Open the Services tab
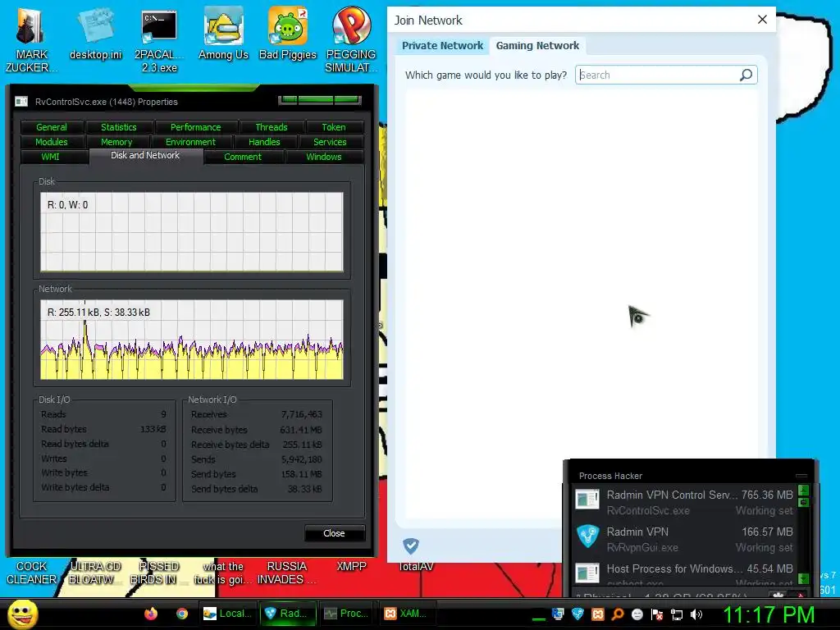 pyautogui.click(x=330, y=142)
